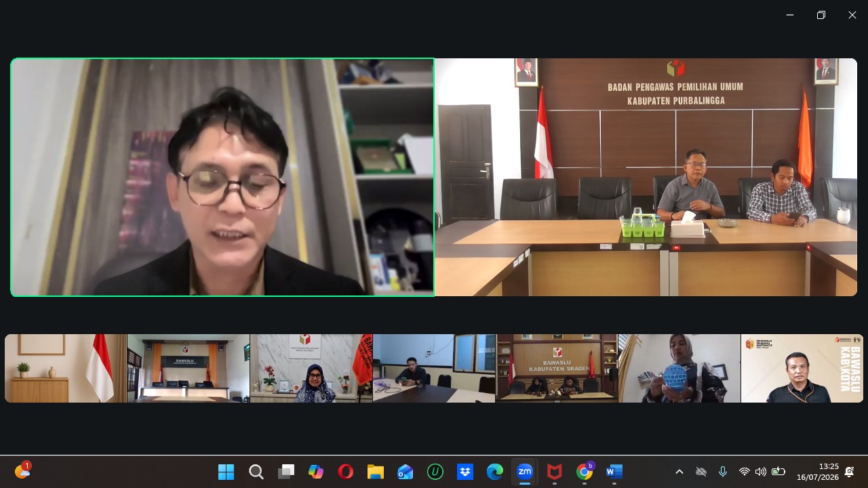The image size is (868, 488).
Task: Open the volume speaker tray icon
Action: tap(761, 472)
